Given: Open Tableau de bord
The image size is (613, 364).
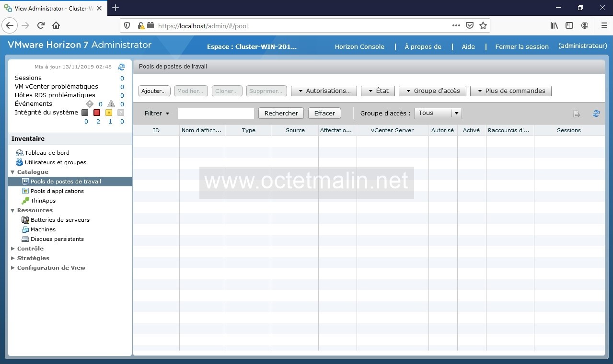Looking at the screenshot, I should [x=47, y=153].
